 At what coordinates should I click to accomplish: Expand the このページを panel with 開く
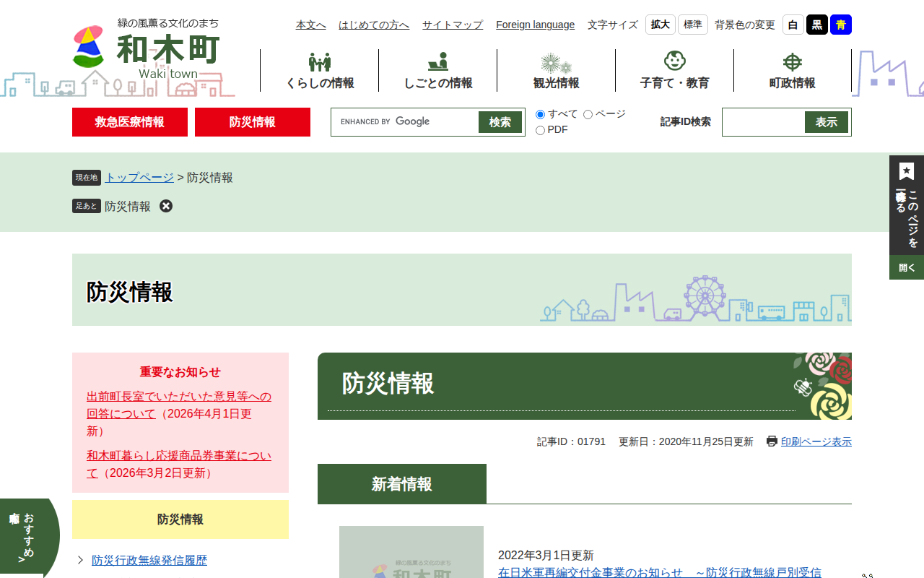tap(906, 267)
